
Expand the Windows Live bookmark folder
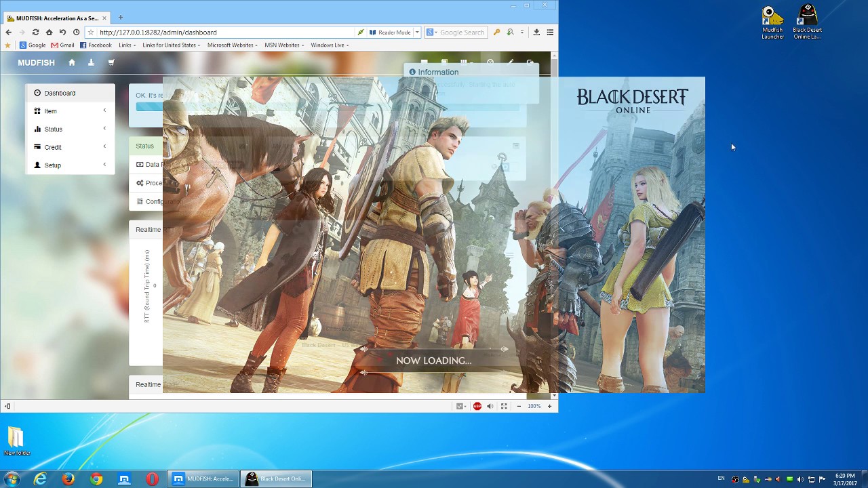click(x=330, y=45)
